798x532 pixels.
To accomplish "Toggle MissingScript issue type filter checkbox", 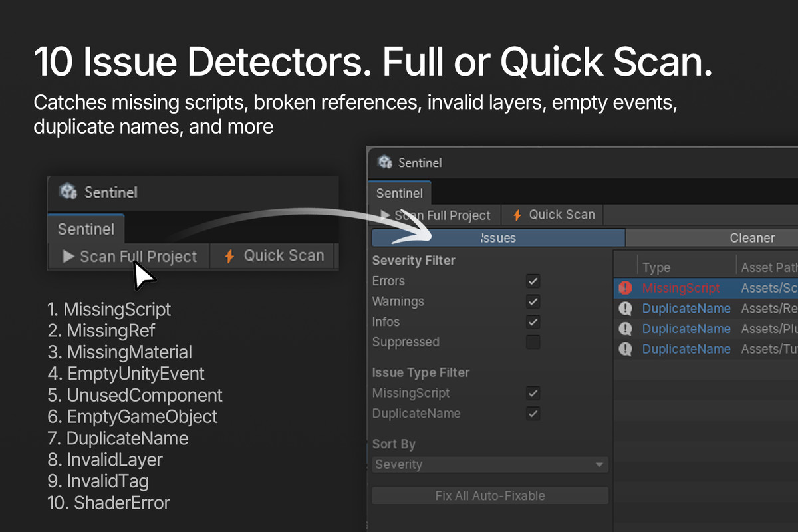I will click(533, 393).
